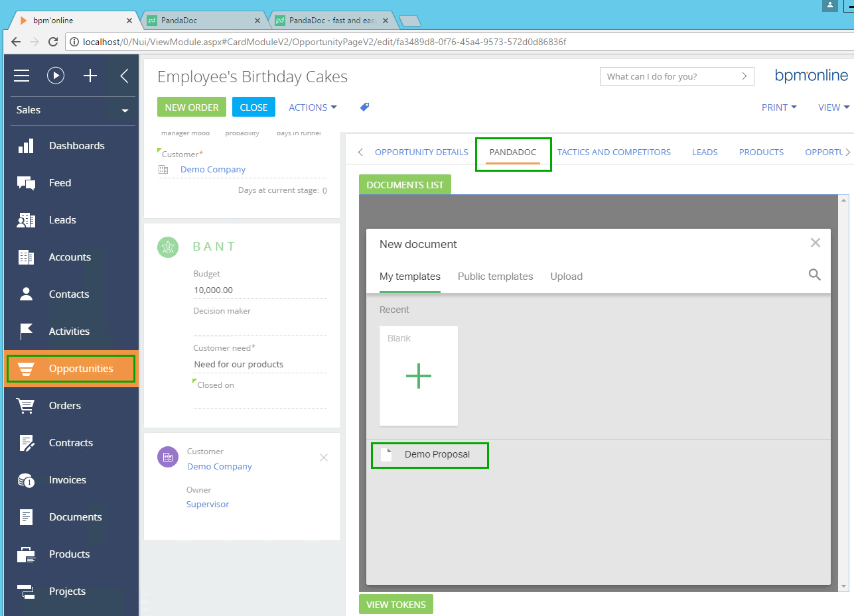
Task: Remove the Customer card with the X
Action: pyautogui.click(x=324, y=458)
